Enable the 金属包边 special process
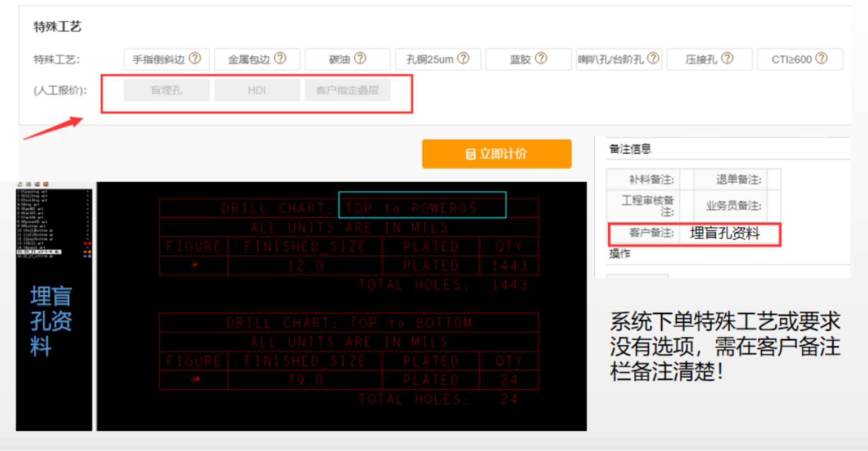This screenshot has height=451, width=868. click(x=249, y=59)
